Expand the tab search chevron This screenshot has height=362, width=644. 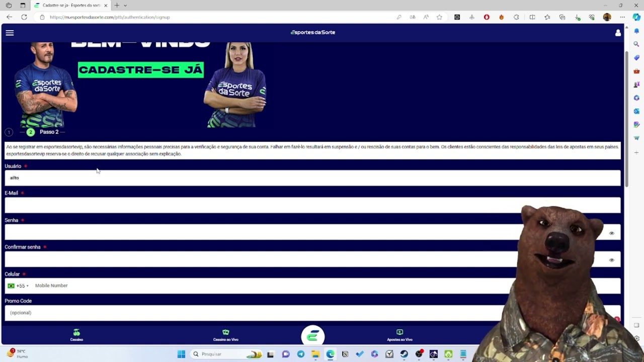125,5
